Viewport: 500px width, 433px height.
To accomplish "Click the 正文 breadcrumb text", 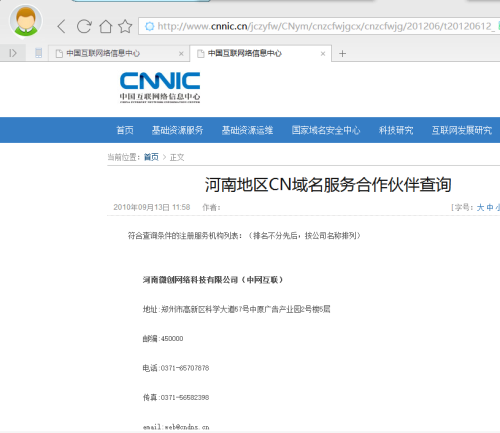I will 177,157.
